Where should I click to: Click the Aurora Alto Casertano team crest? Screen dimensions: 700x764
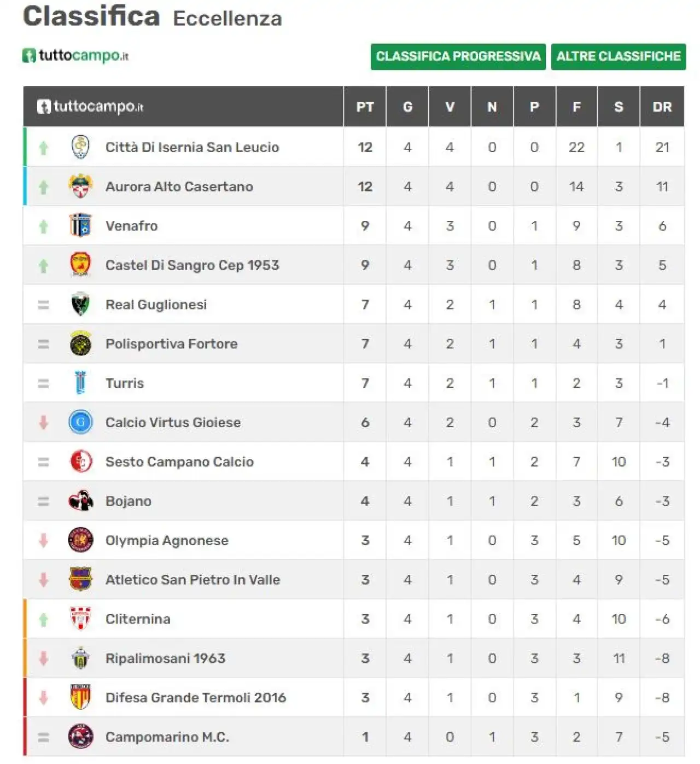pyautogui.click(x=80, y=186)
